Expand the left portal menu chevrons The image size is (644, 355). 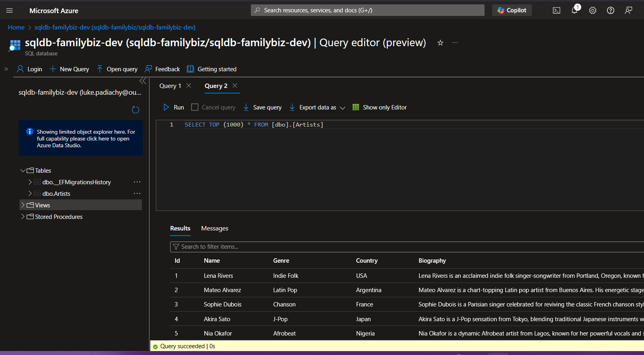click(x=6, y=69)
